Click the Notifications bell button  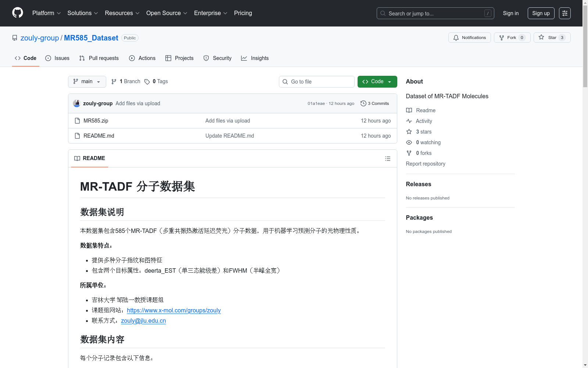(x=469, y=38)
